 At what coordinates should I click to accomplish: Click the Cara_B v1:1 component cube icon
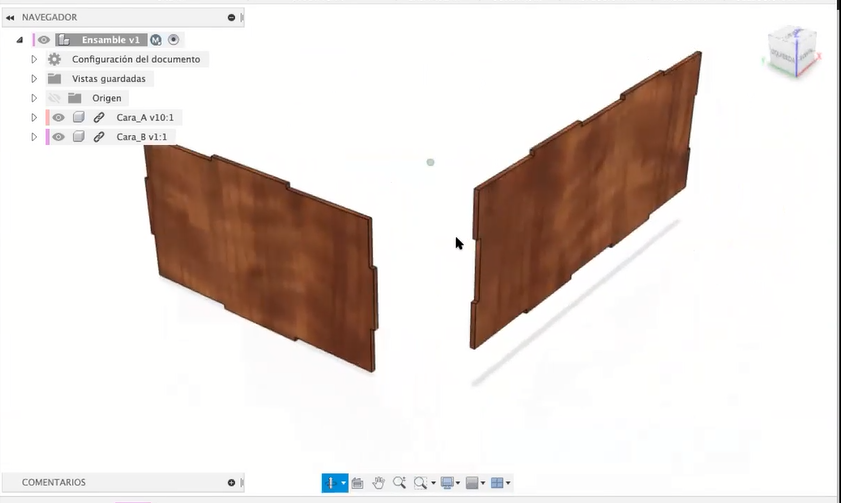pyautogui.click(x=78, y=137)
